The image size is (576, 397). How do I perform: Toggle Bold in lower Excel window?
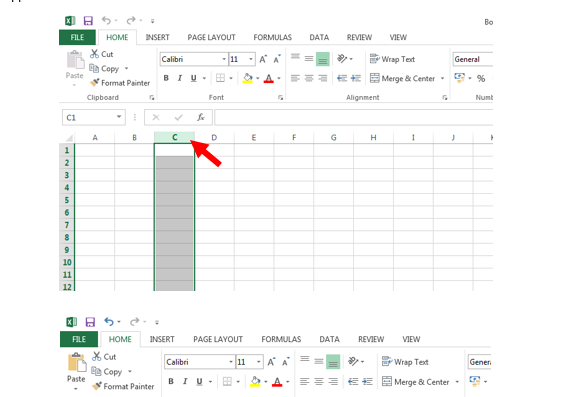(x=171, y=381)
